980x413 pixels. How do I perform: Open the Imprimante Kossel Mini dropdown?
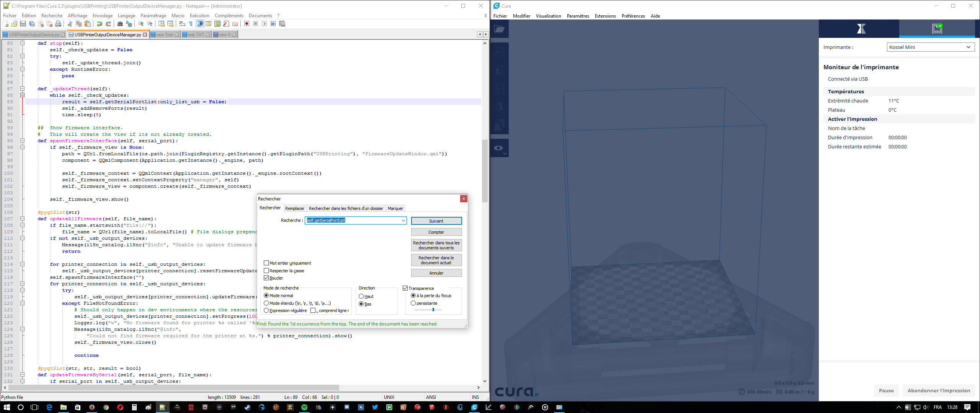pyautogui.click(x=930, y=47)
